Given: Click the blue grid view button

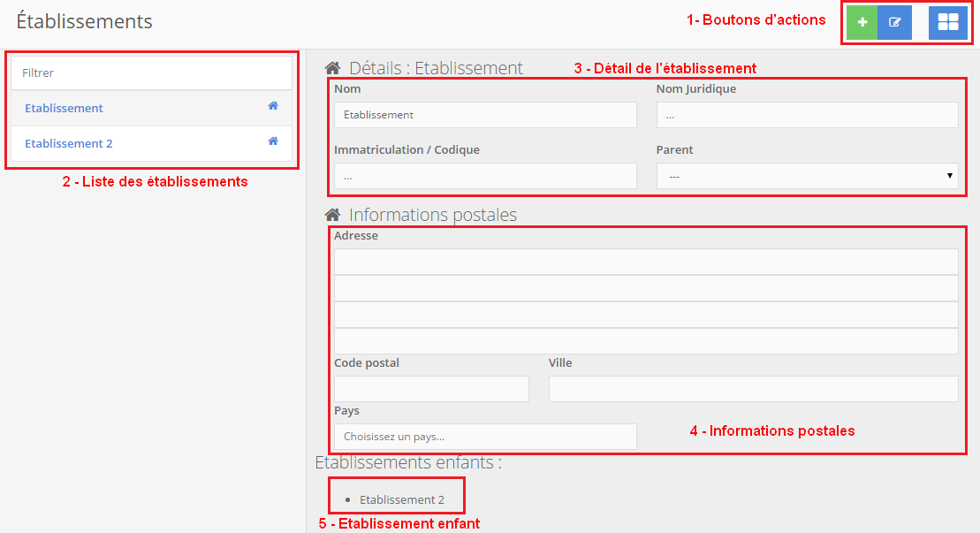Looking at the screenshot, I should (x=947, y=22).
